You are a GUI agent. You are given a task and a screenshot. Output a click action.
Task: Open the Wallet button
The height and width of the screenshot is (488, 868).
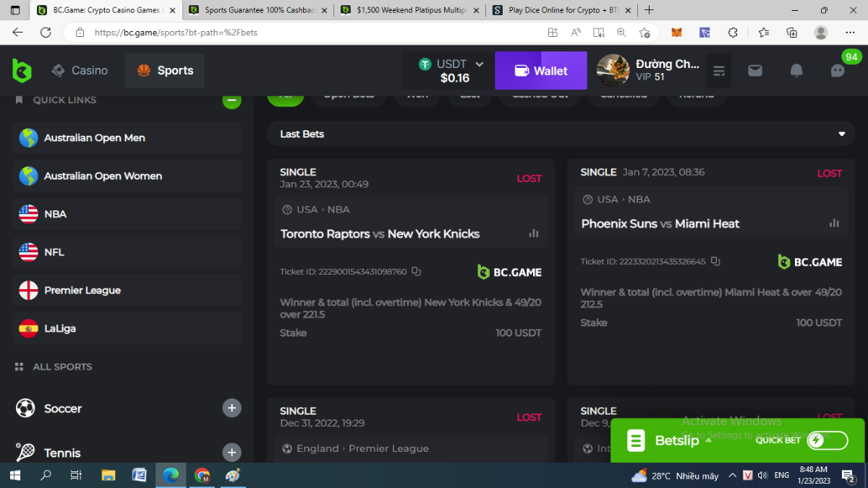pyautogui.click(x=541, y=71)
